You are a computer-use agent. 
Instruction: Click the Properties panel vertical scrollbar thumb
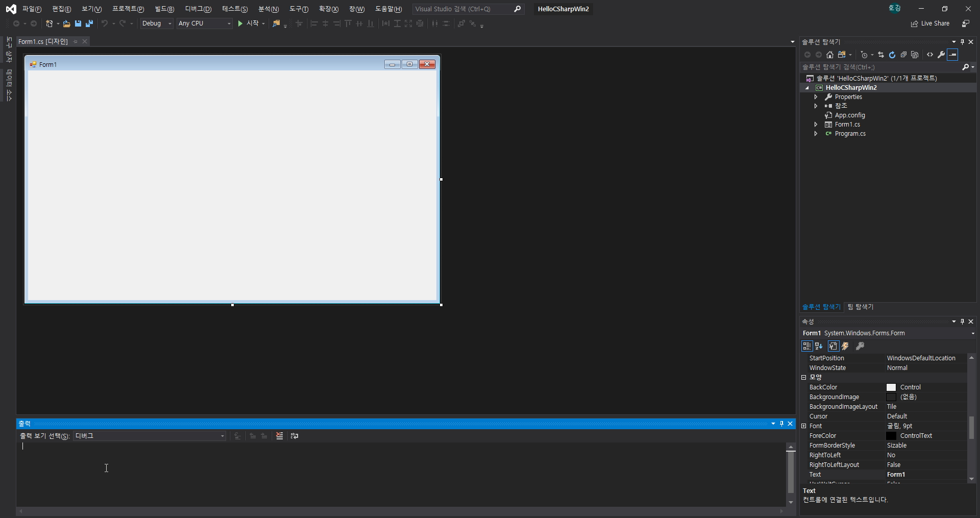click(x=971, y=428)
